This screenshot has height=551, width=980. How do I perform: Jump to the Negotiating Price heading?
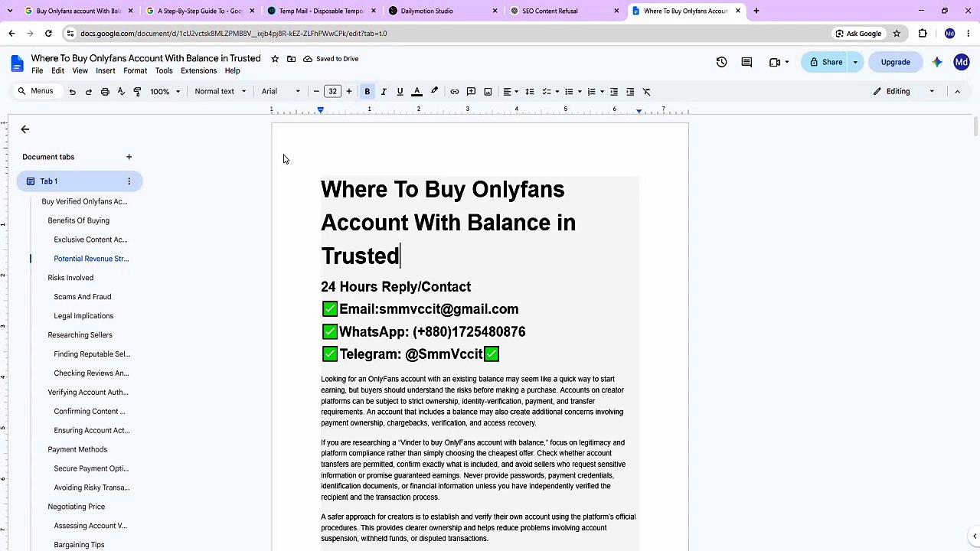[x=76, y=507]
